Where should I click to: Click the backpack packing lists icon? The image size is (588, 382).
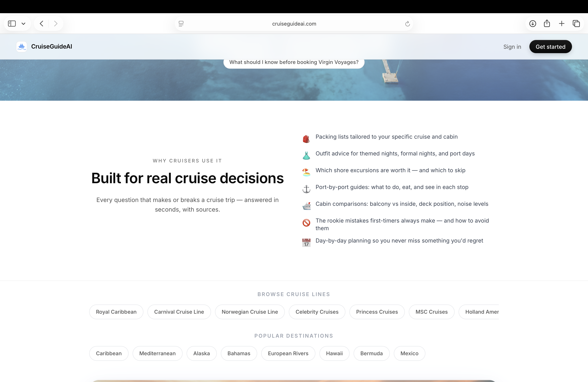(x=306, y=139)
